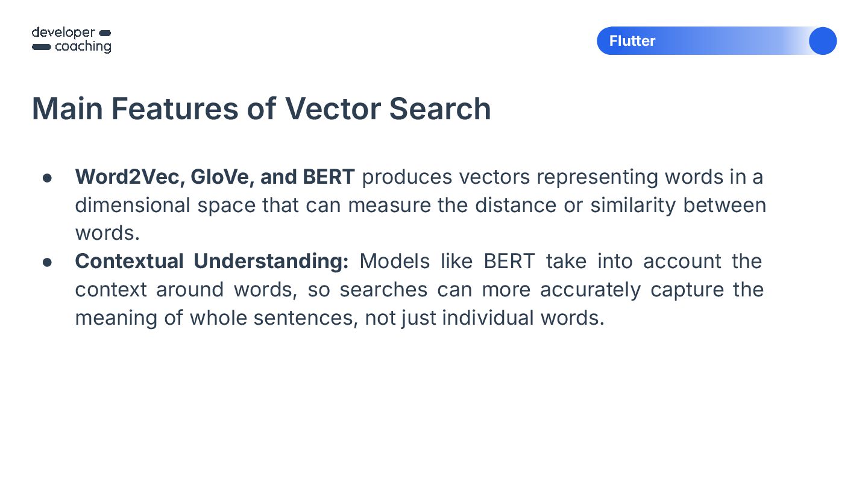
Task: Click "Vector Search" in the slide title
Action: point(388,108)
